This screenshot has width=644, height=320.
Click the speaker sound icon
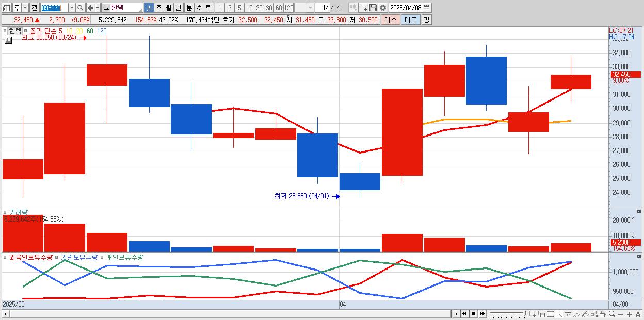click(x=90, y=8)
